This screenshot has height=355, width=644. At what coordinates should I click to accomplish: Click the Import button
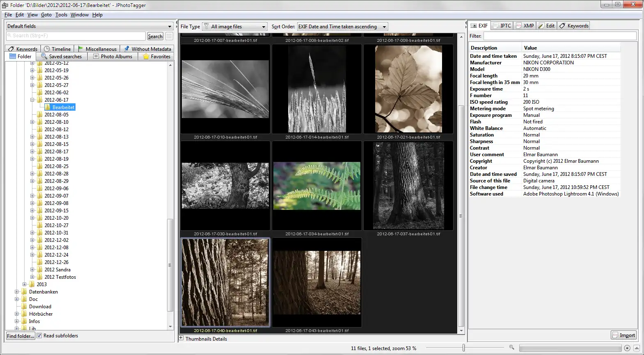(x=623, y=335)
